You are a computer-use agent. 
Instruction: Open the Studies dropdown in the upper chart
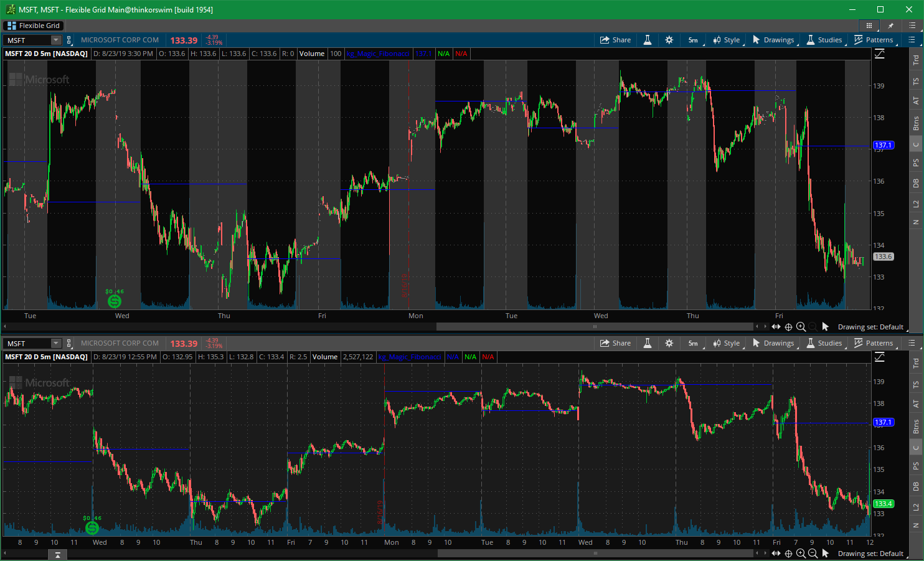click(824, 40)
